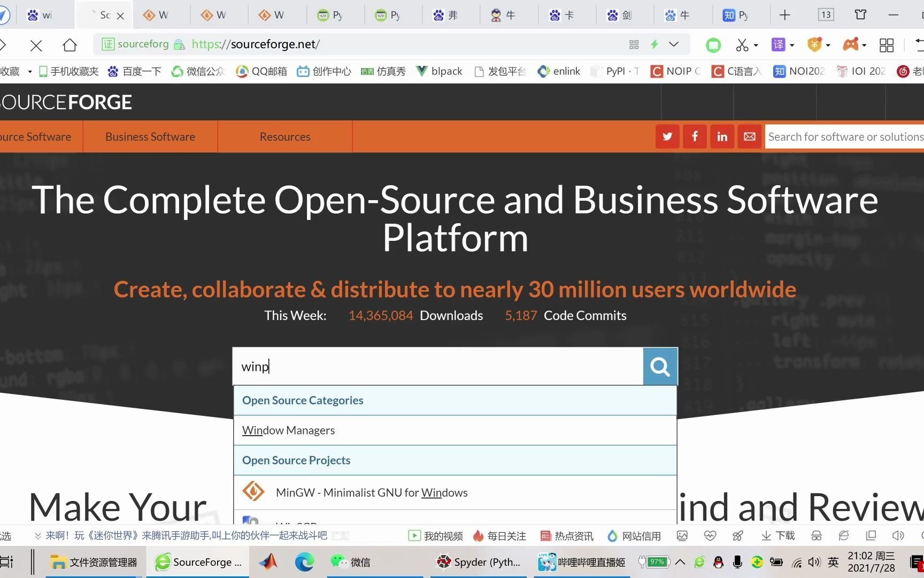
Task: Open the 下载 downloads manager
Action: (778, 536)
